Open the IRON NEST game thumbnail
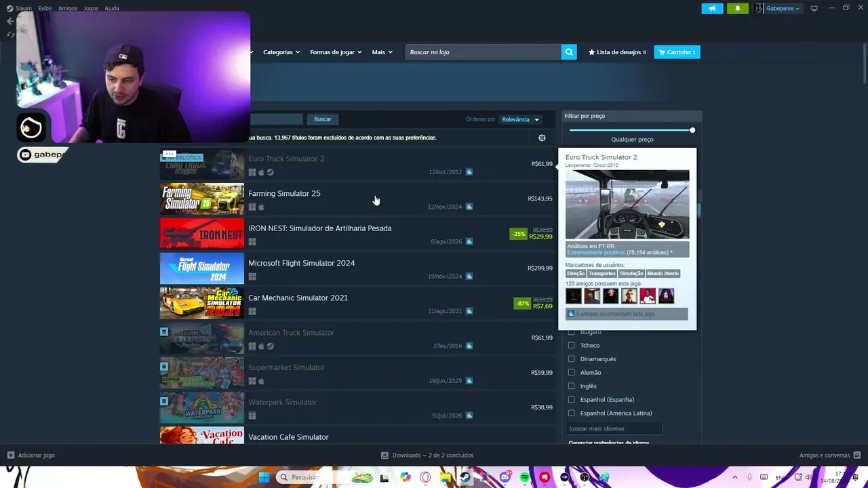The height and width of the screenshot is (488, 868). click(x=202, y=233)
